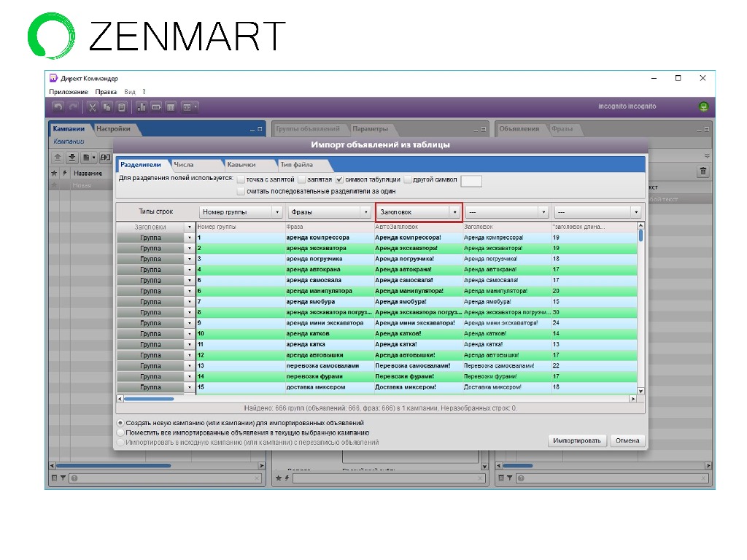Click the Paste clipboard icon
747x560 pixels.
[122, 107]
